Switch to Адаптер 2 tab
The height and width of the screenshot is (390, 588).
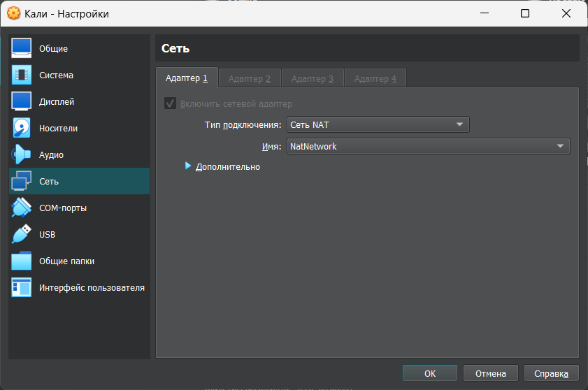click(250, 79)
